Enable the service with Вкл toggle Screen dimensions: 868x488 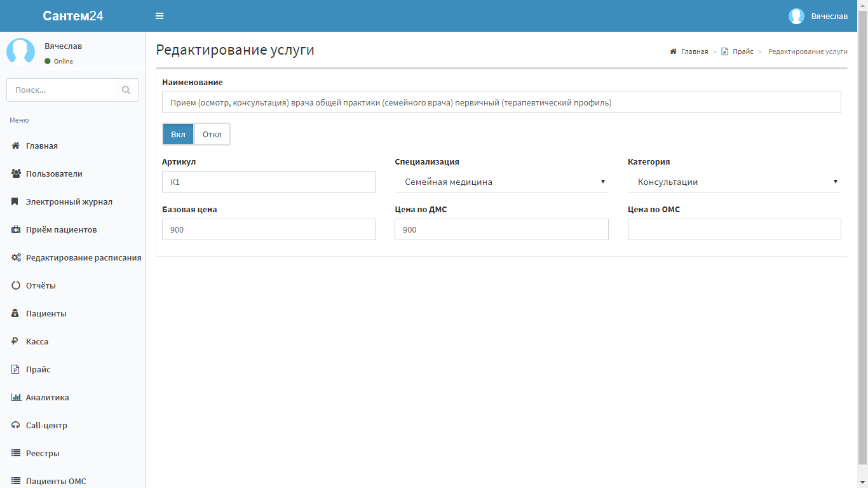tap(179, 134)
